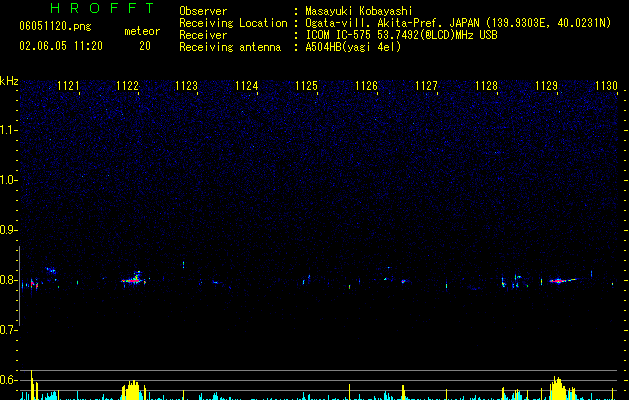Click the meteor label
Image resolution: width=629 pixels, height=400 pixels.
pyautogui.click(x=142, y=31)
